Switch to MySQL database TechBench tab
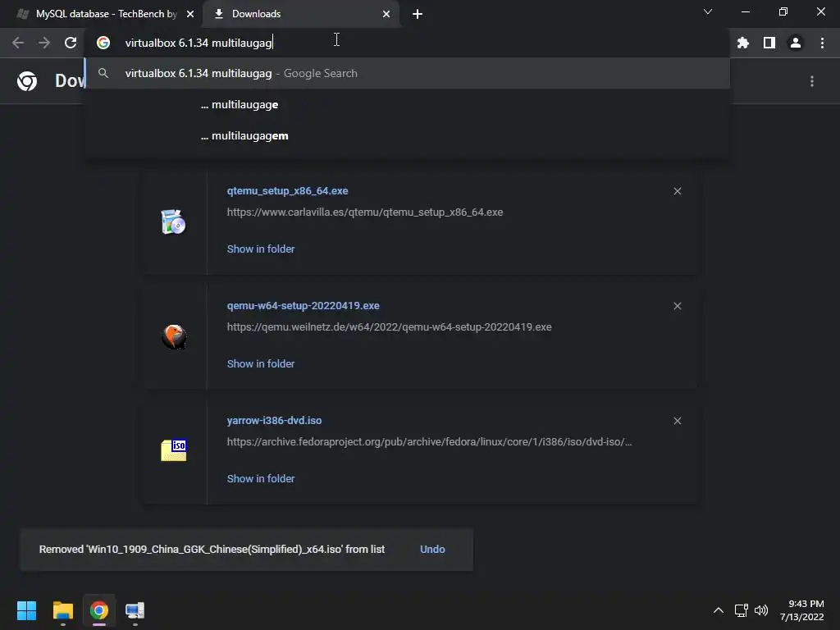The image size is (840, 630). pos(101,14)
